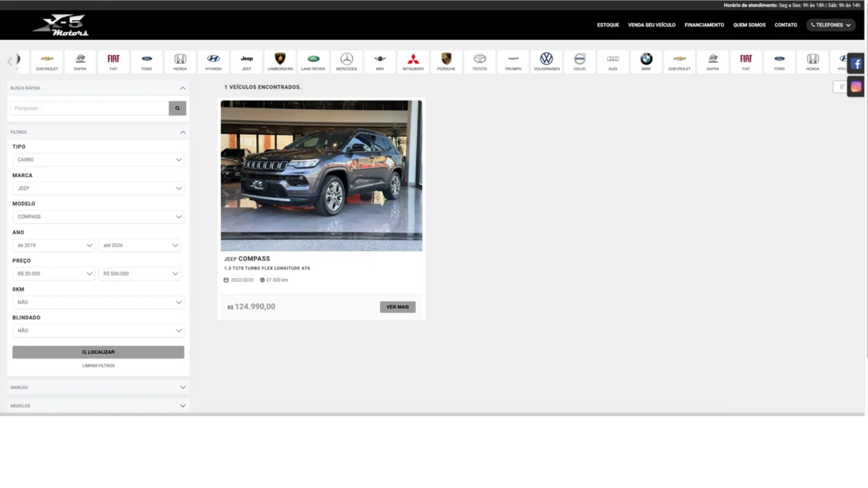This screenshot has height=488, width=868.
Task: Select the Volkswagen brand logo
Action: [547, 62]
